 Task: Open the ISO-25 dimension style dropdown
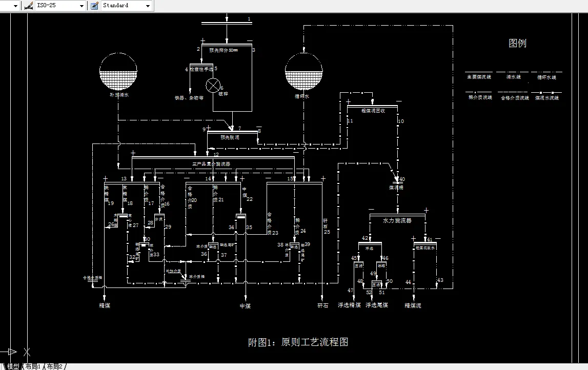80,5
